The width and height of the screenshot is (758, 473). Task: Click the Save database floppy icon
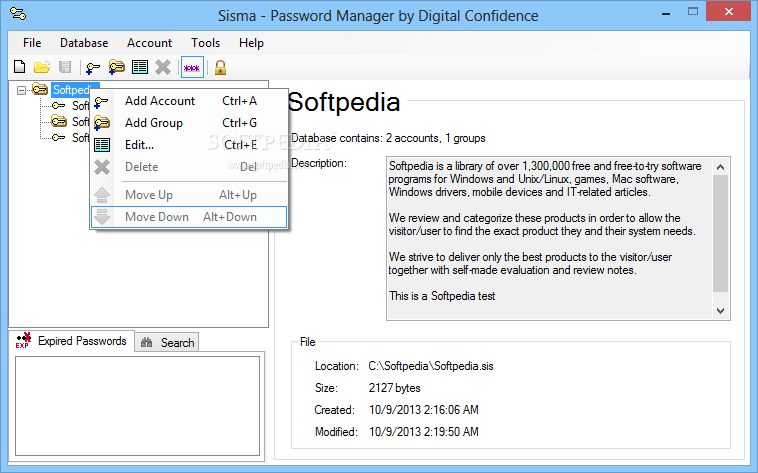(65, 67)
